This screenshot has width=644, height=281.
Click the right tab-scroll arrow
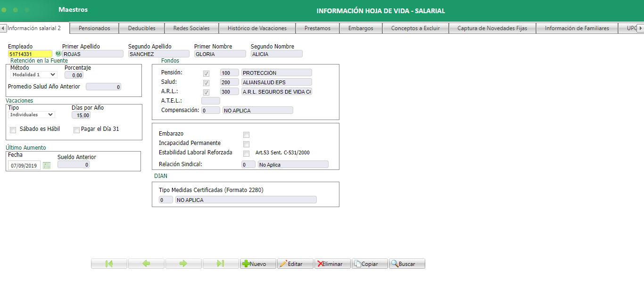[640, 28]
